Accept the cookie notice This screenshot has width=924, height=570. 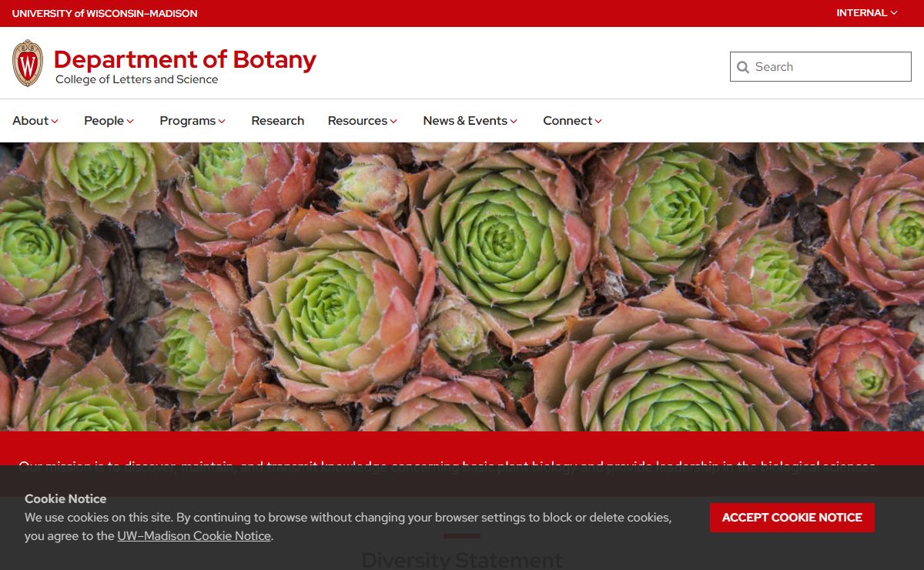[792, 518]
